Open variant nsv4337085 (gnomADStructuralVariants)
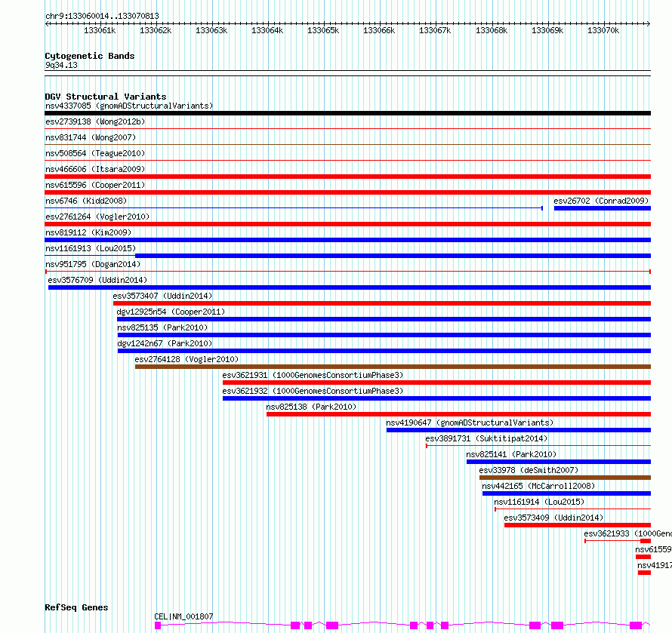 pos(129,106)
